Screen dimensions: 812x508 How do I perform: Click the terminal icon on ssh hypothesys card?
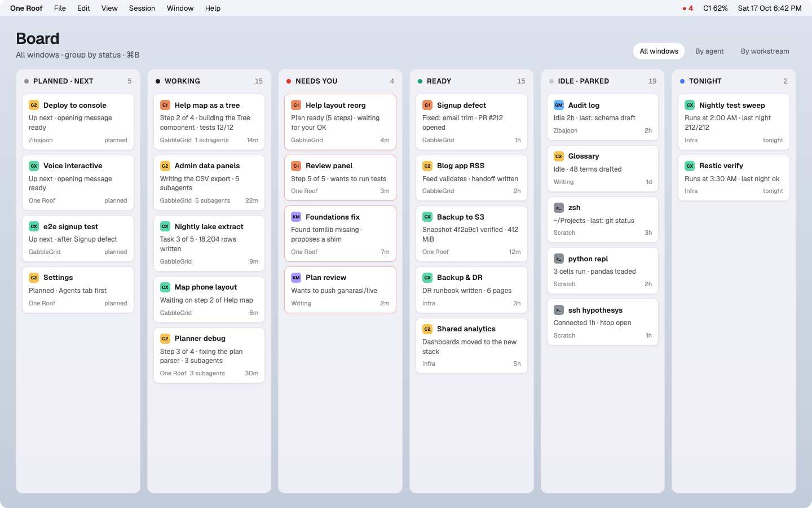click(559, 310)
